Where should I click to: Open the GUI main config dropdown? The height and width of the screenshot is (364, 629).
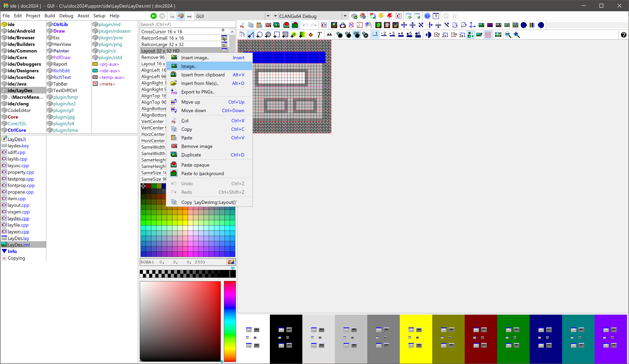pyautogui.click(x=268, y=16)
